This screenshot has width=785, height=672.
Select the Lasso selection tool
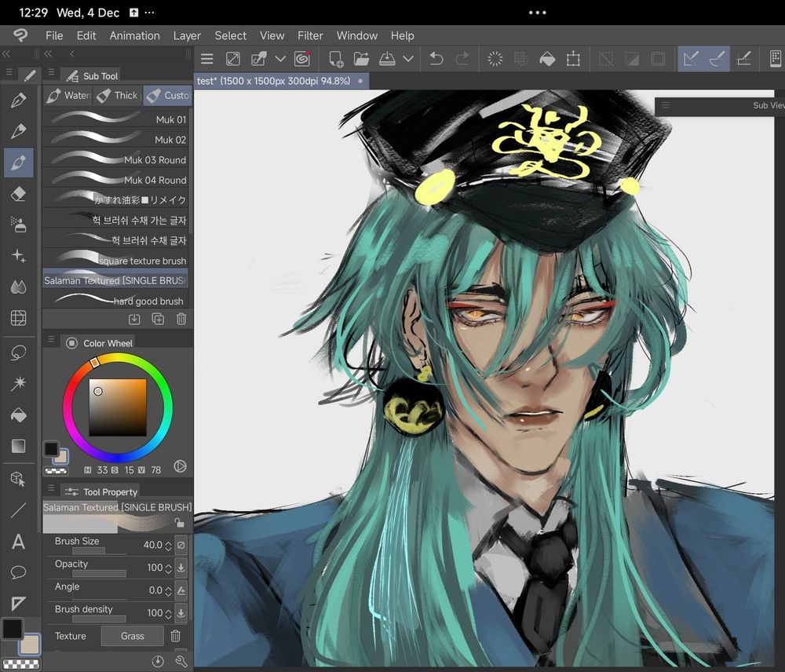19,353
